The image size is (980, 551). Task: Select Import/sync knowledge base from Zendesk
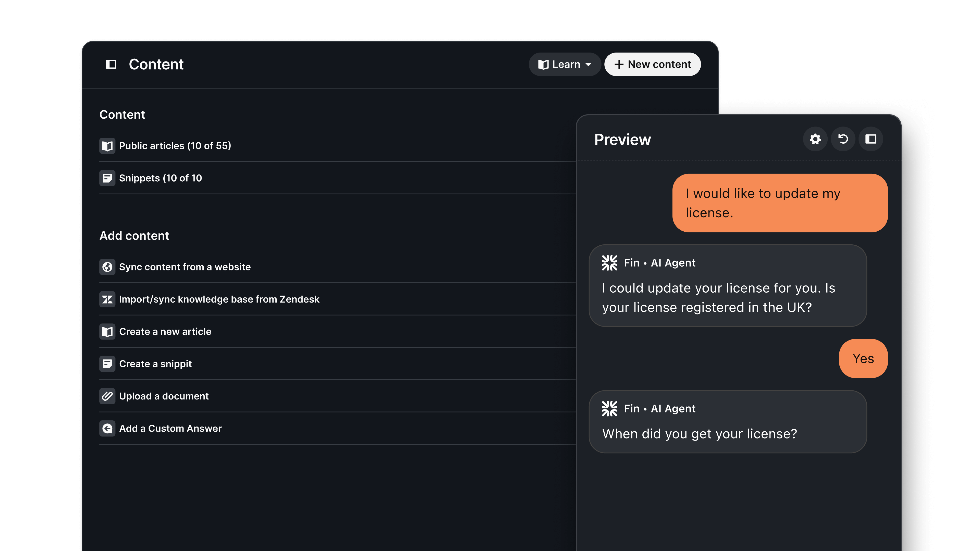coord(219,299)
